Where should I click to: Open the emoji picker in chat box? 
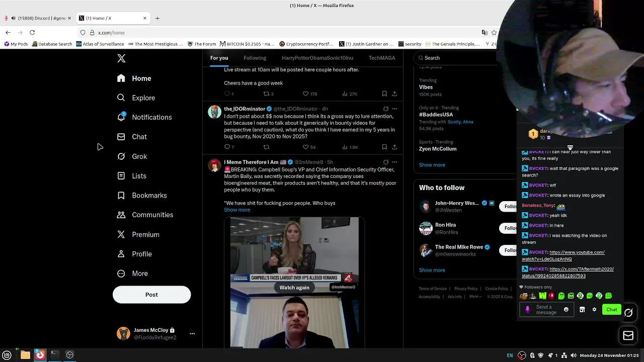tap(566, 310)
